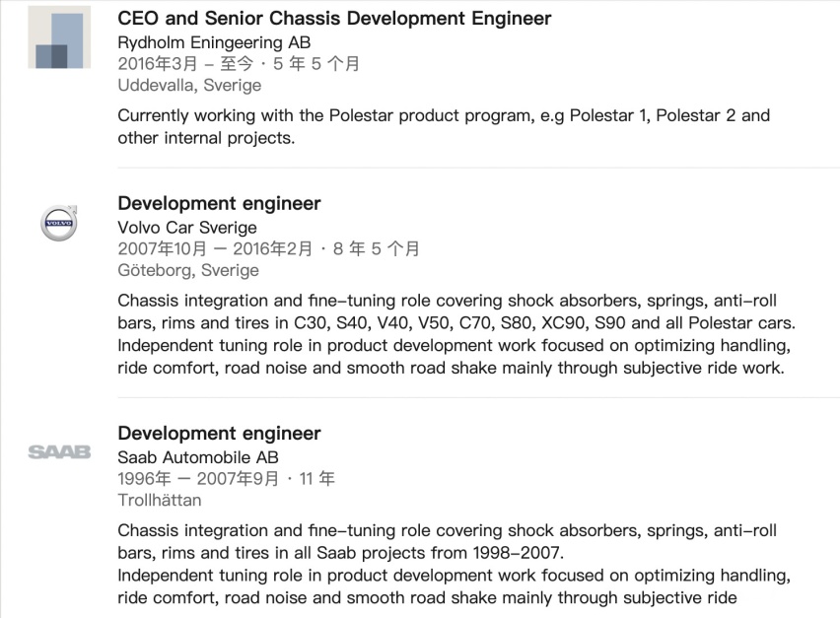Open the Volvo company logo

59,223
